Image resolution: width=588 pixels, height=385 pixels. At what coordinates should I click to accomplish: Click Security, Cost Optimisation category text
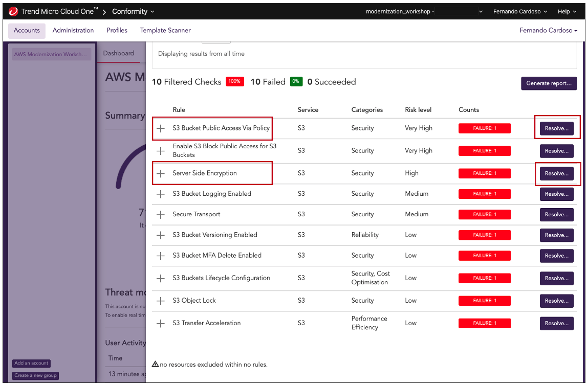pyautogui.click(x=371, y=278)
